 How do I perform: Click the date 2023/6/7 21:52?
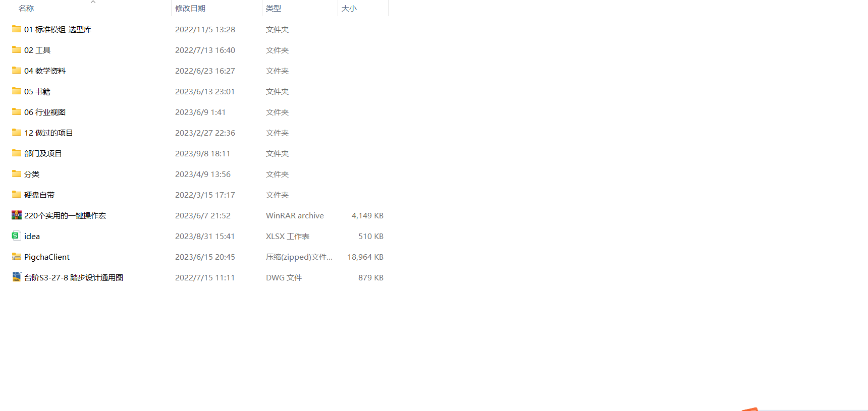pos(203,216)
